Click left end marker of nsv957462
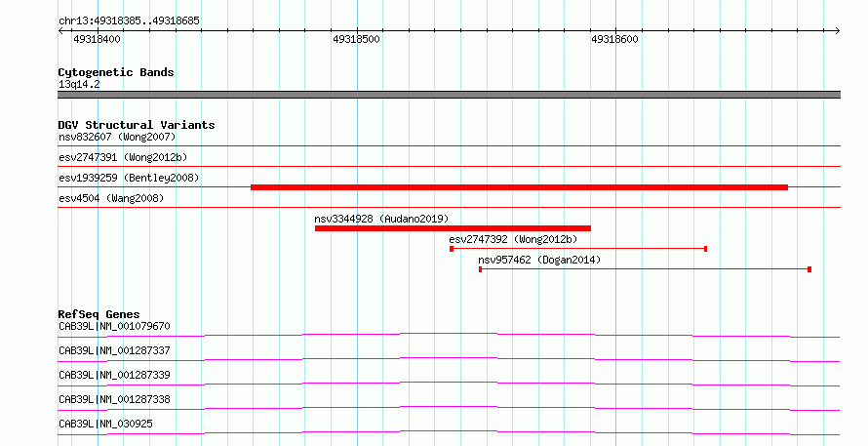The image size is (868, 446). point(481,269)
